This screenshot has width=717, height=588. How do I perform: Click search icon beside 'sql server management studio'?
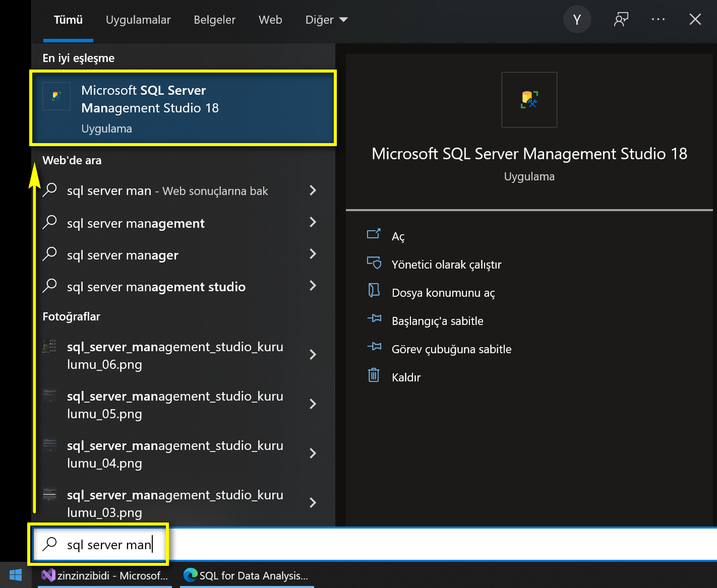[x=49, y=286]
